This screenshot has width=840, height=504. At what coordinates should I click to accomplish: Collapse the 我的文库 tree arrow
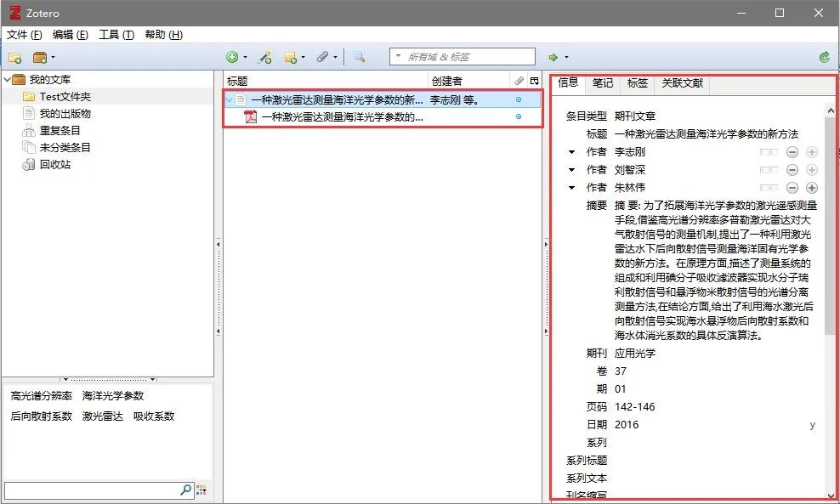(7, 80)
